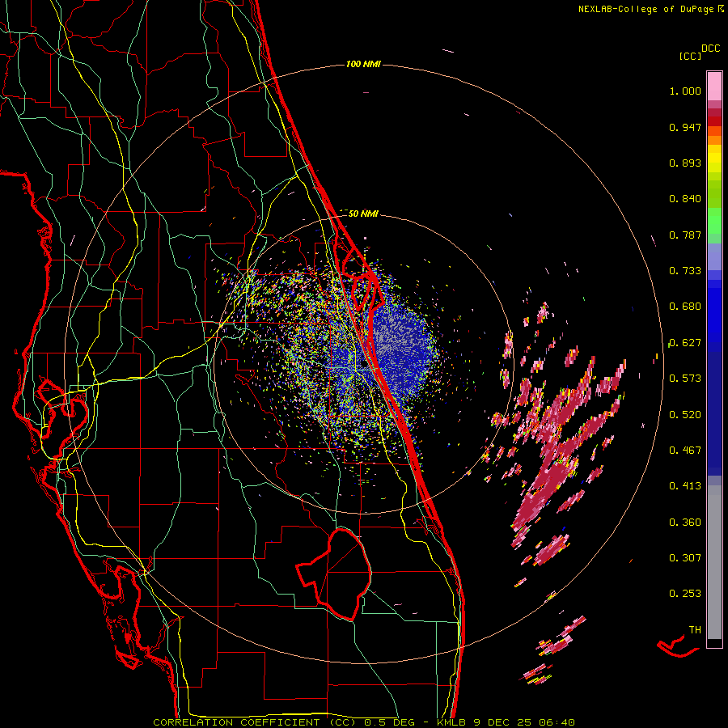This screenshot has width=728, height=728.
Task: Click the DCC product label above the scale
Action: click(710, 49)
